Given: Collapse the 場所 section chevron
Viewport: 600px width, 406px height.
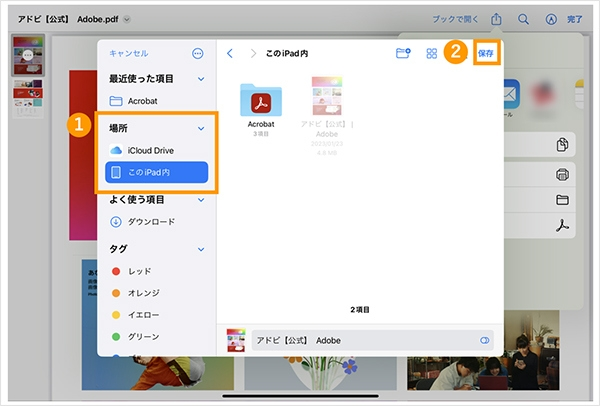Looking at the screenshot, I should pos(201,128).
